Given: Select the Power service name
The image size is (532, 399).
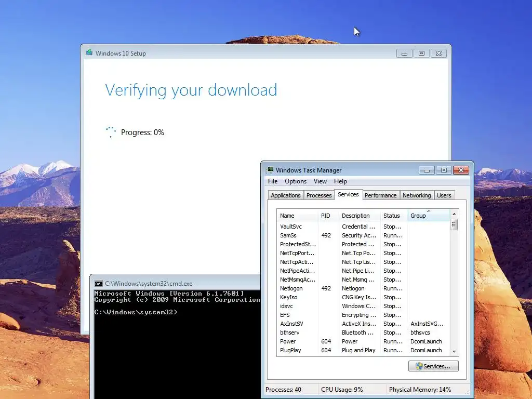Looking at the screenshot, I should [288, 341].
